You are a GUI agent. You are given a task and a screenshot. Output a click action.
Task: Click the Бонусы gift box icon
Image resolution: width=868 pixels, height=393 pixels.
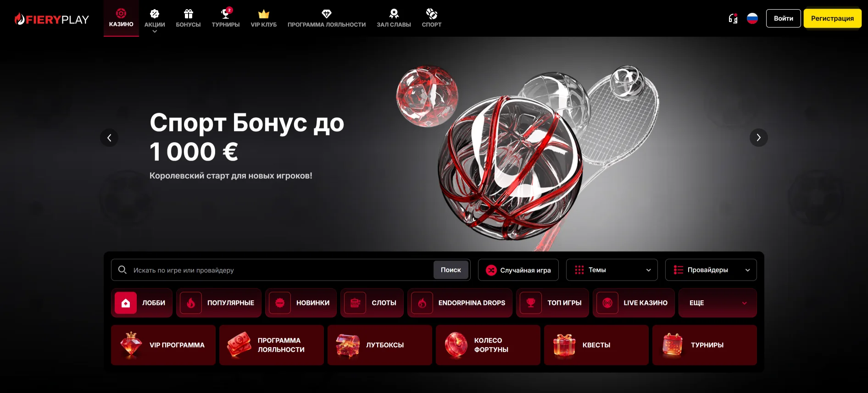click(x=189, y=14)
